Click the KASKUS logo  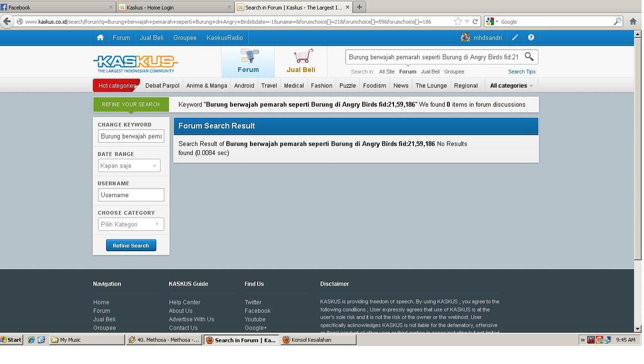tap(135, 63)
